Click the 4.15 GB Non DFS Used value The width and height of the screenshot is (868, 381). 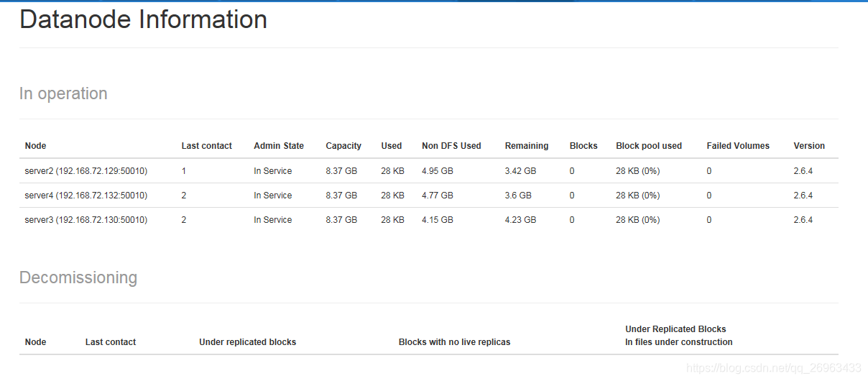[x=438, y=220]
